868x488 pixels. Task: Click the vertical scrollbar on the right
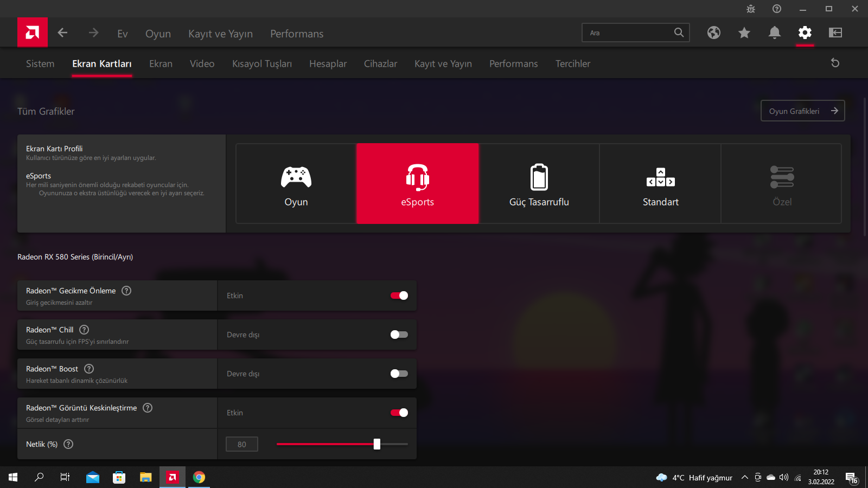coord(865,166)
